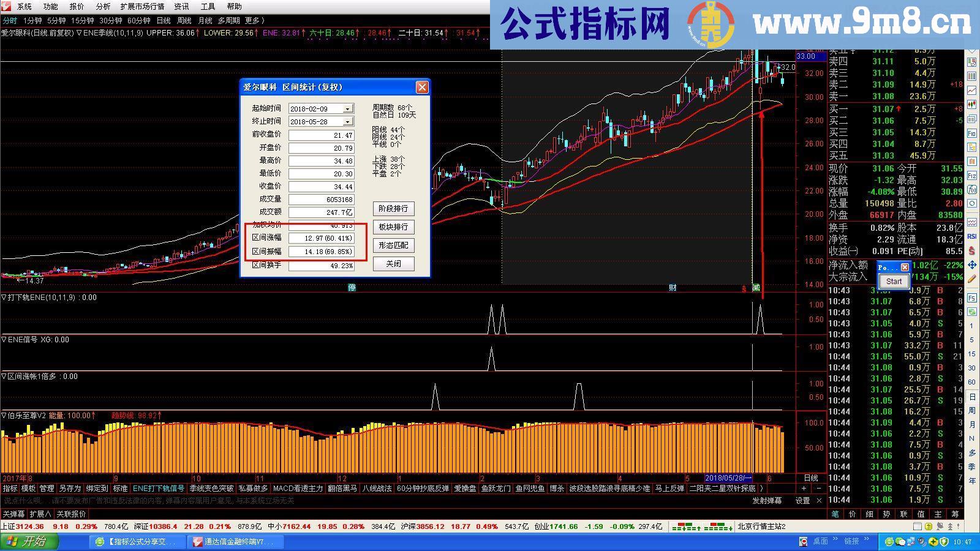Click the 开盘价 value field
980x551 pixels.
[x=322, y=148]
